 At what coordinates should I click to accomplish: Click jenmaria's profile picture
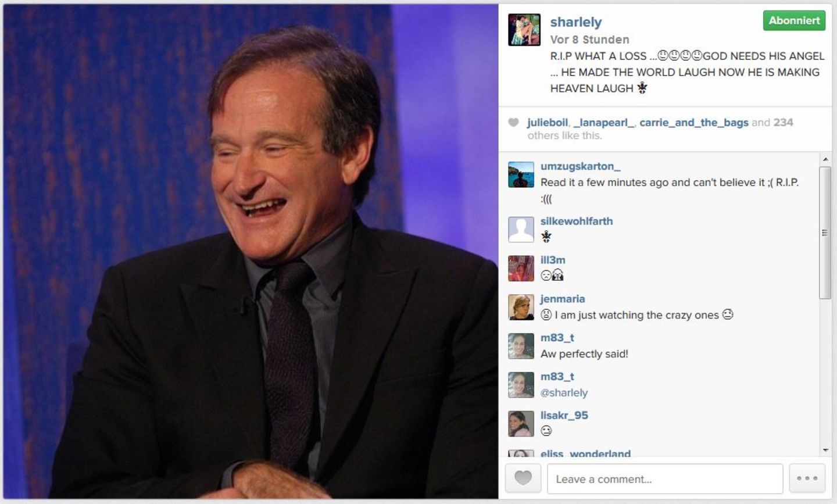(521, 308)
